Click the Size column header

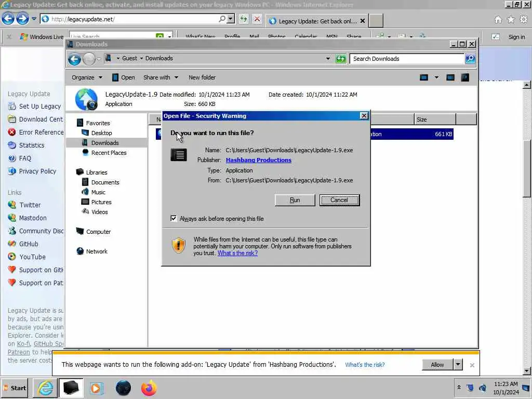435,119
